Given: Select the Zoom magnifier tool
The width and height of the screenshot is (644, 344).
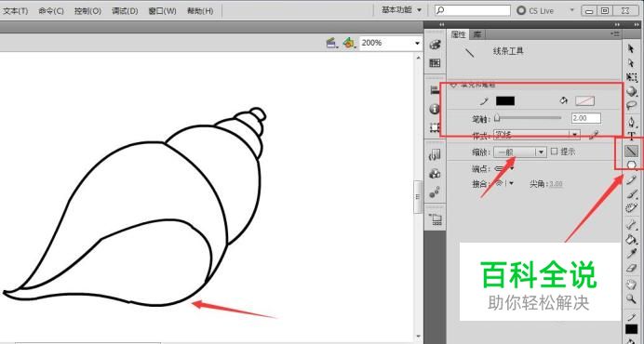Looking at the screenshot, I should (631, 298).
